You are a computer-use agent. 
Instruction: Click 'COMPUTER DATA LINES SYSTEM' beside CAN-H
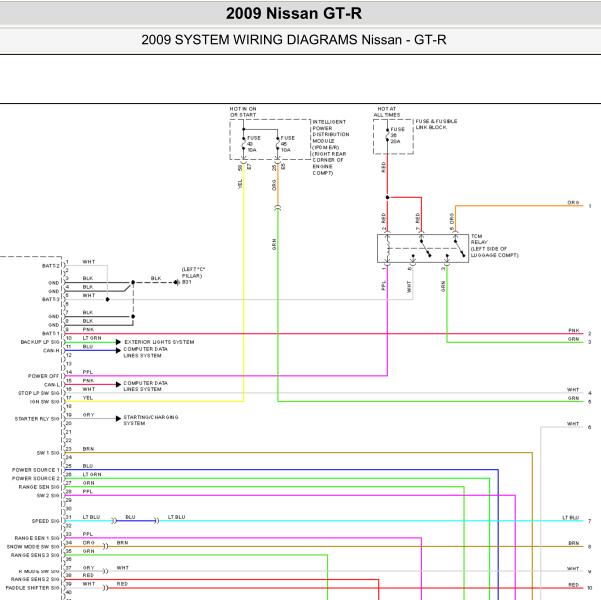tap(145, 352)
